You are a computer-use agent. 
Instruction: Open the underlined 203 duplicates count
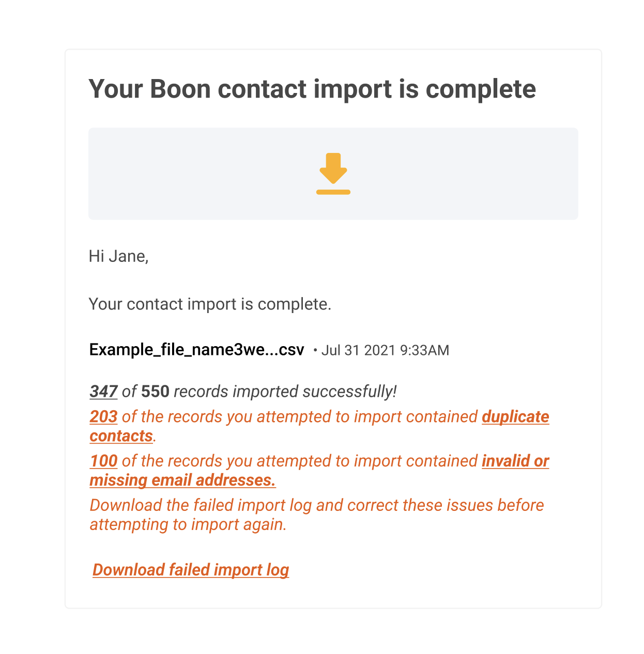(103, 417)
